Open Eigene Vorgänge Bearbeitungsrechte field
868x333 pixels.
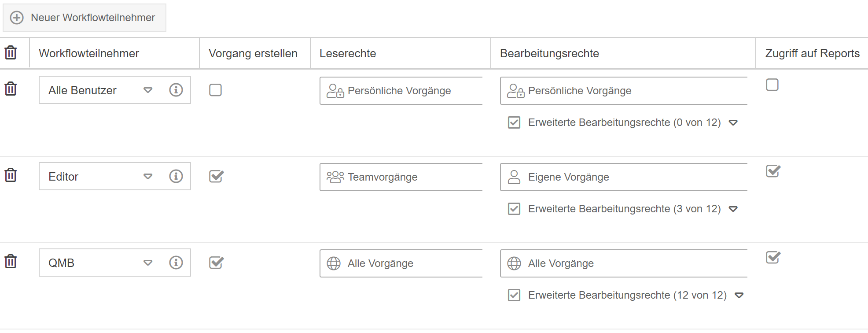point(623,177)
